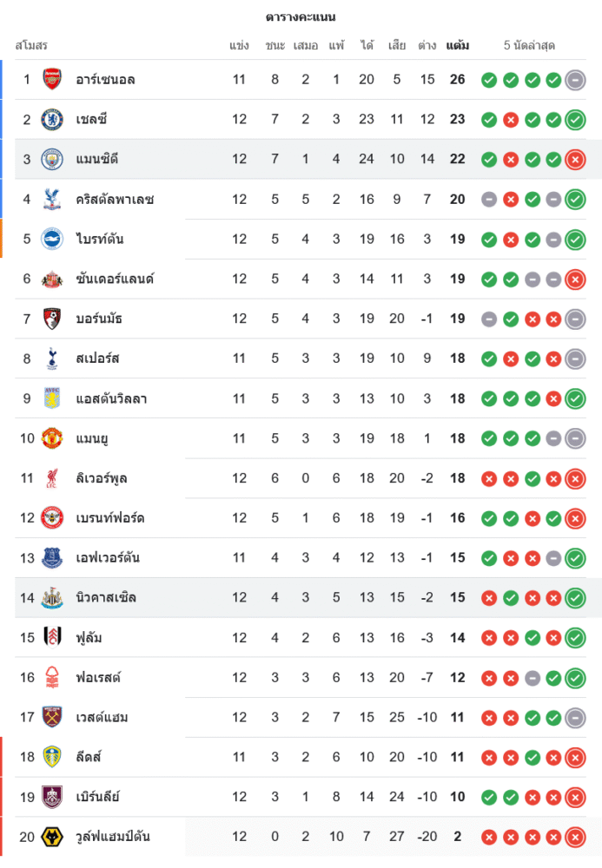602x868 pixels.
Task: Click the ต่าง column header
Action: 427,45
